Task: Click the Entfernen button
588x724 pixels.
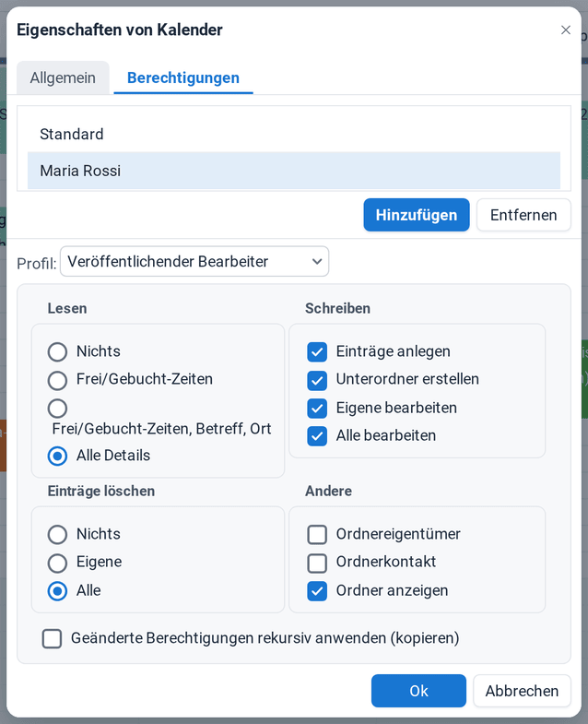Action: [x=523, y=215]
